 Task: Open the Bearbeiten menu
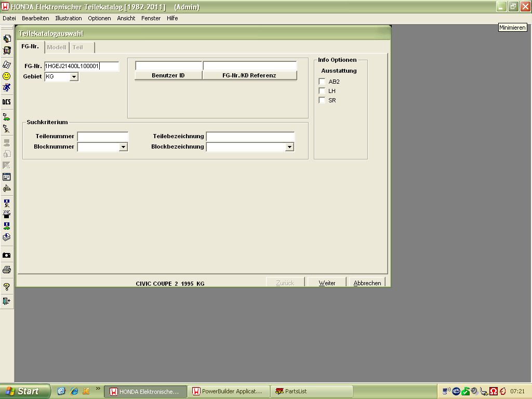35,18
